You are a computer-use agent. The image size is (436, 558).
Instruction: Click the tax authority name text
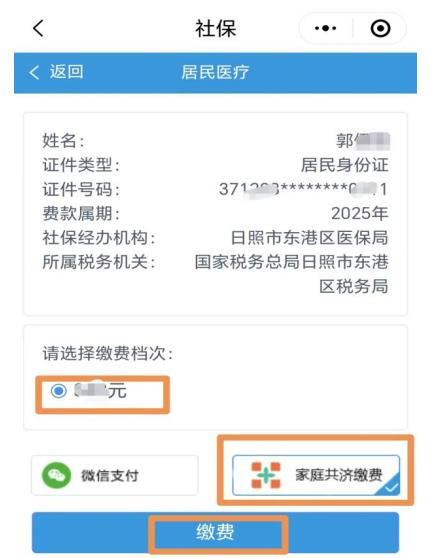(291, 274)
